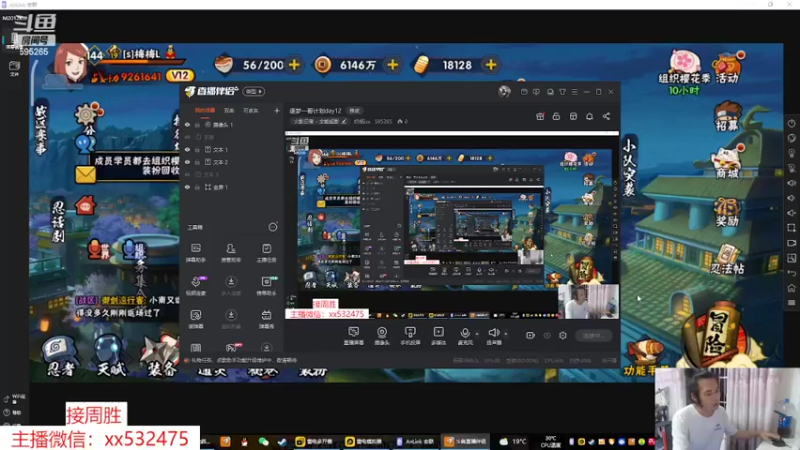800x450 pixels.
Task: Open streaming settings gear beside start button
Action: (563, 335)
